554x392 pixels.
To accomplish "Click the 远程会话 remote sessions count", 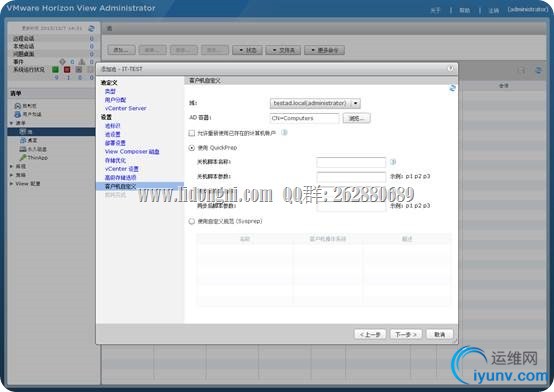I will (x=92, y=39).
